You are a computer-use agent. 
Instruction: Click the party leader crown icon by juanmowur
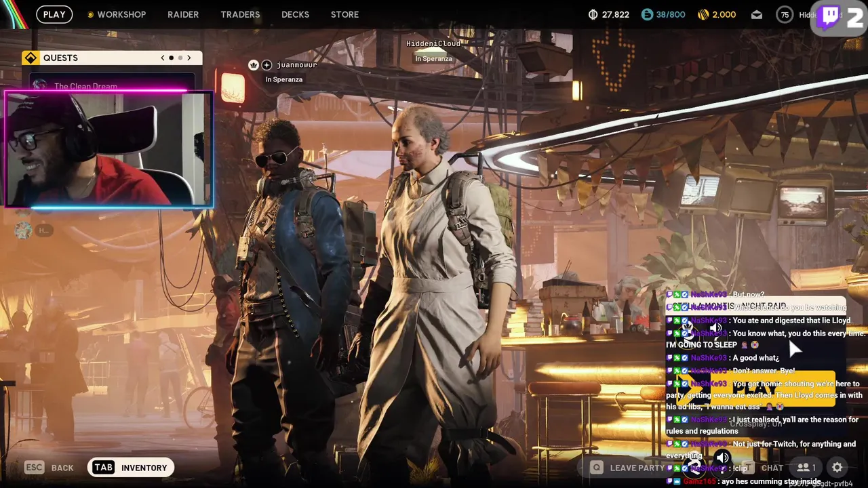coord(254,65)
